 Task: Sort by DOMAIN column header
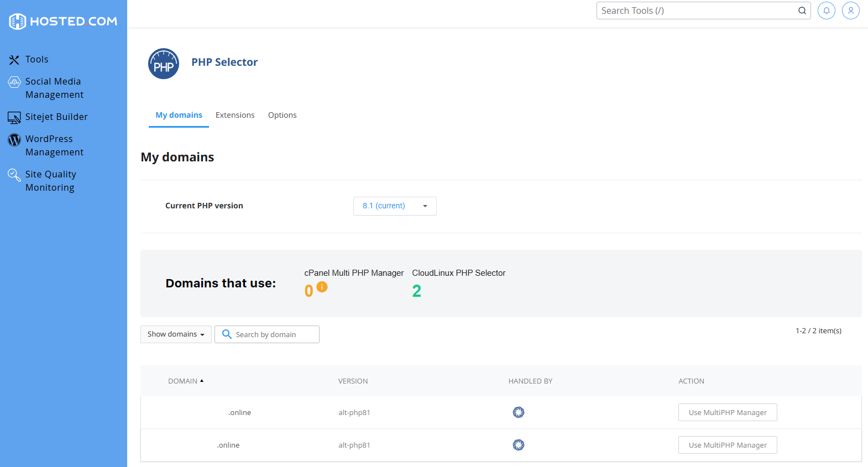pyautogui.click(x=186, y=381)
